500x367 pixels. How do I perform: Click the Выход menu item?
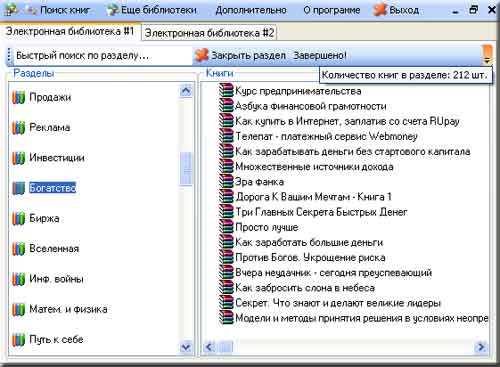[x=397, y=10]
